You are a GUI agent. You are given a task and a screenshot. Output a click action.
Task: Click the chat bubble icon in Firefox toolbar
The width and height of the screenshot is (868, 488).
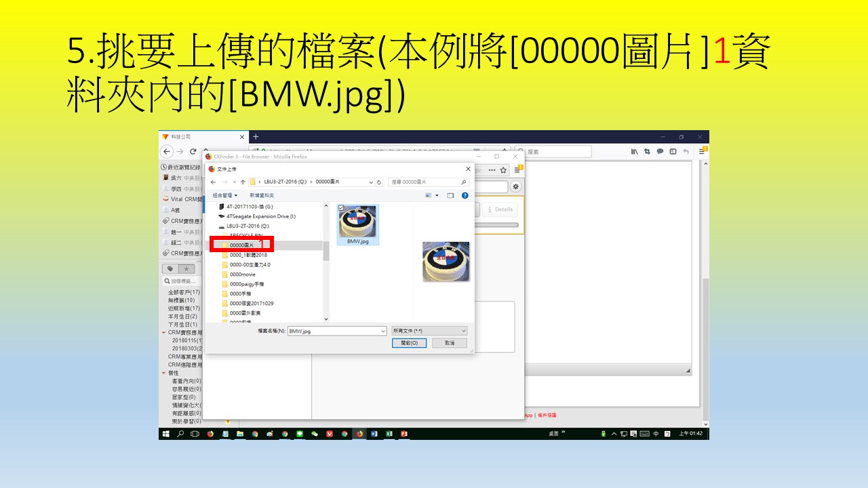pyautogui.click(x=660, y=152)
